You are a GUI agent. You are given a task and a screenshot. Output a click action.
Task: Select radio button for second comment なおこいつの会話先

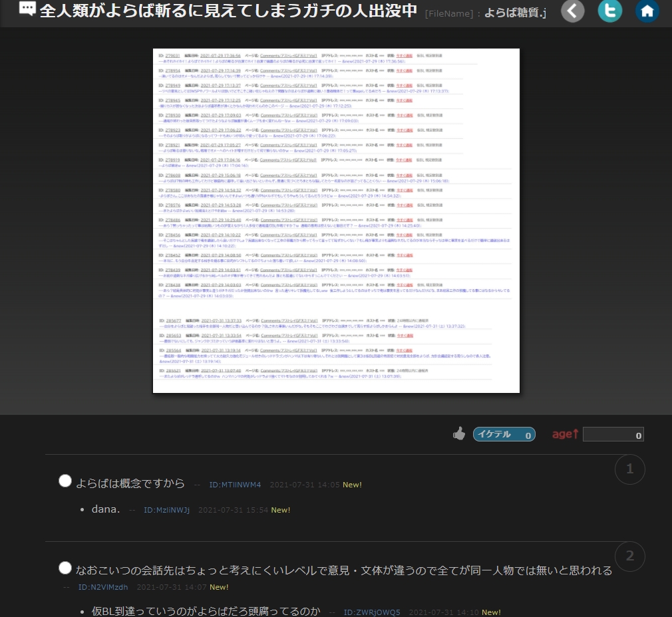[x=65, y=567]
